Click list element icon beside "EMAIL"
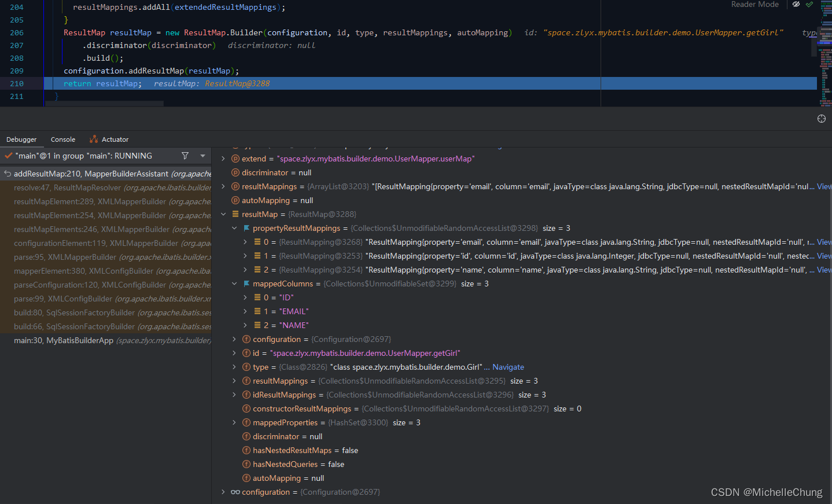This screenshot has height=504, width=832. (257, 311)
